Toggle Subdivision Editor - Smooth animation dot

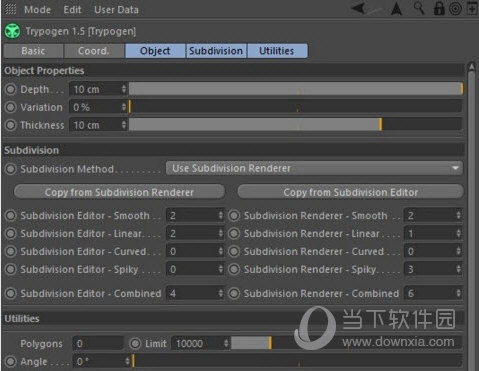pyautogui.click(x=11, y=216)
